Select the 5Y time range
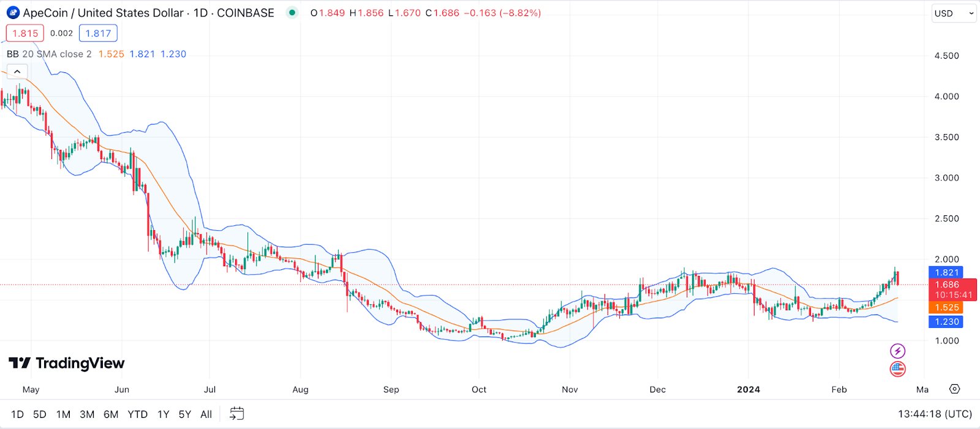 click(x=185, y=414)
